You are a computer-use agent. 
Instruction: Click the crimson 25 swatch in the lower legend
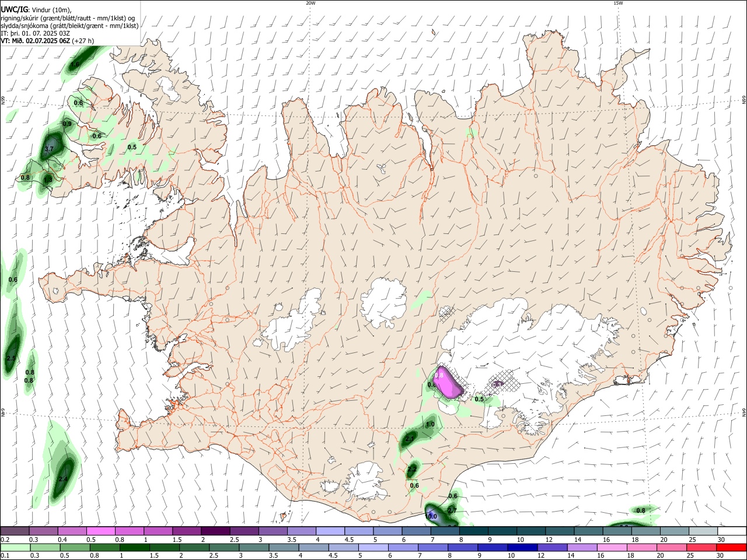pos(701,547)
